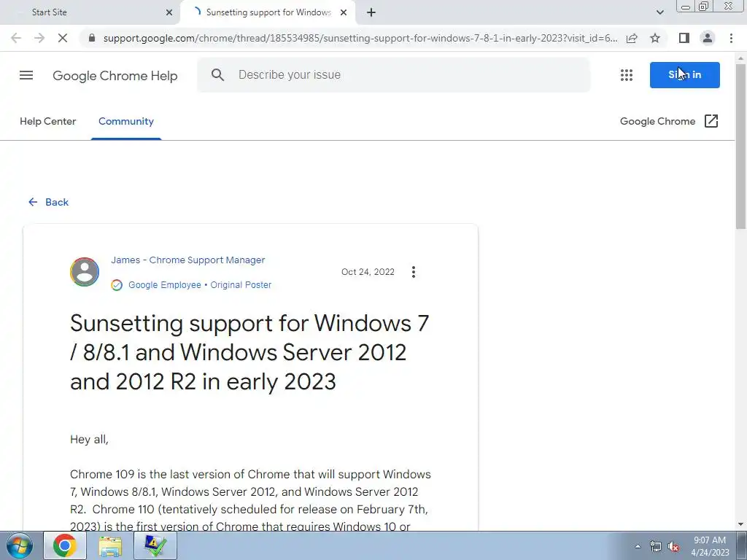The height and width of the screenshot is (560, 747).
Task: Click the Sign in button
Action: tap(684, 75)
